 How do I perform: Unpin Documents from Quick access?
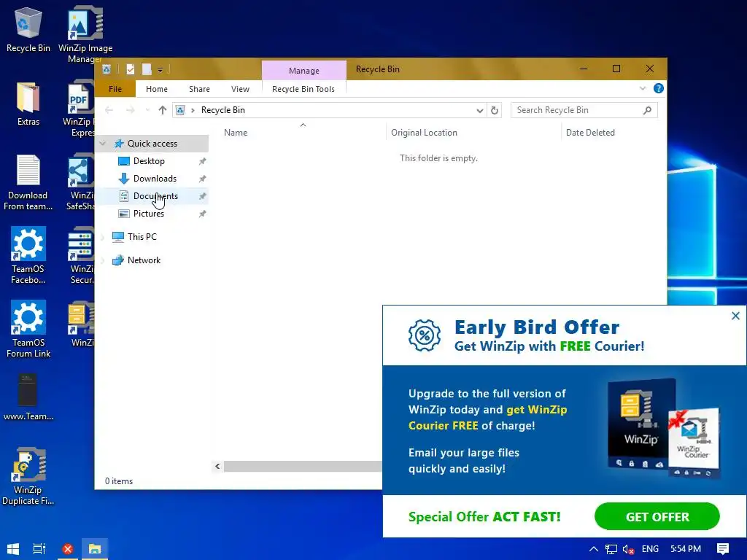[203, 196]
